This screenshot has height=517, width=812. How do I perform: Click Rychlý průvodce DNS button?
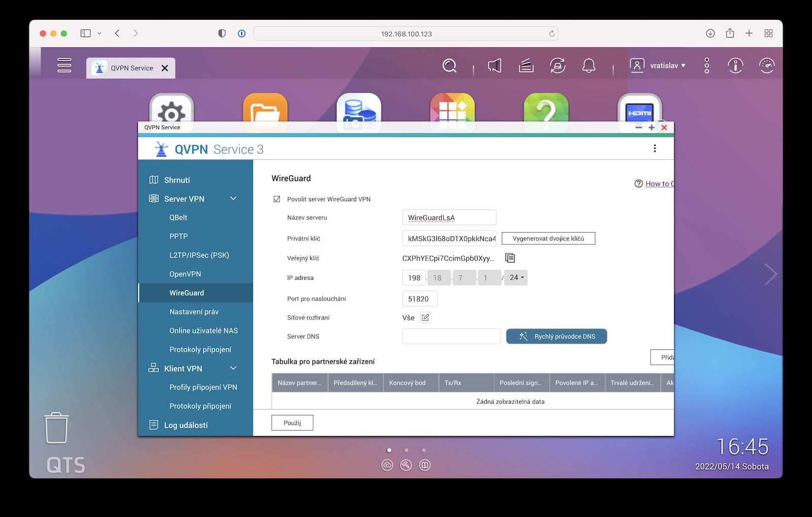click(557, 336)
